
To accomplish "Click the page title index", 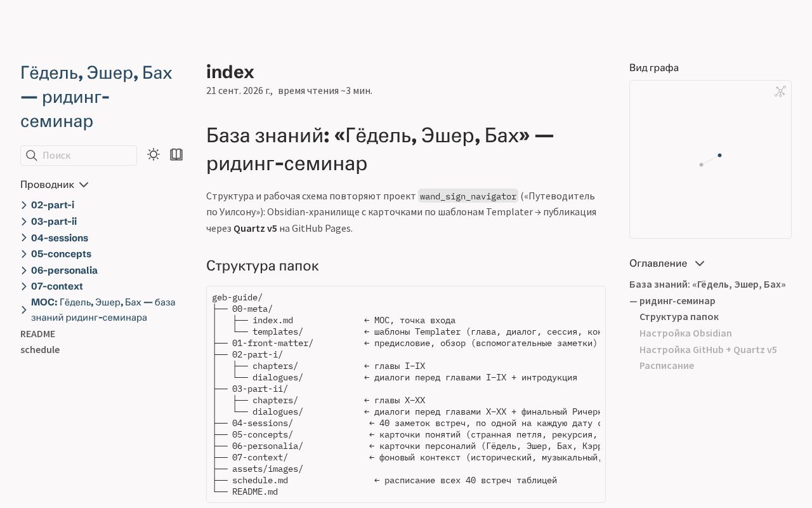I will (230, 72).
